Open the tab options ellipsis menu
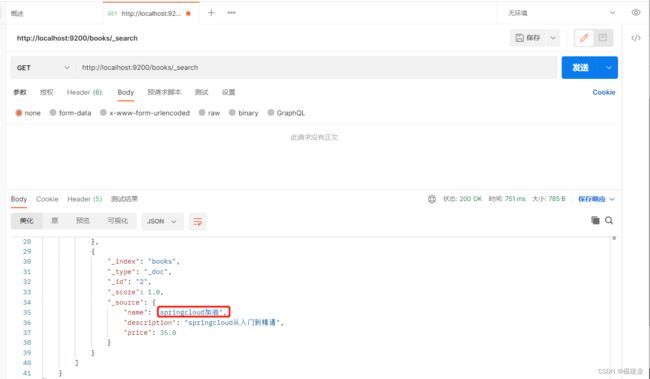This screenshot has width=650, height=379. coord(231,13)
